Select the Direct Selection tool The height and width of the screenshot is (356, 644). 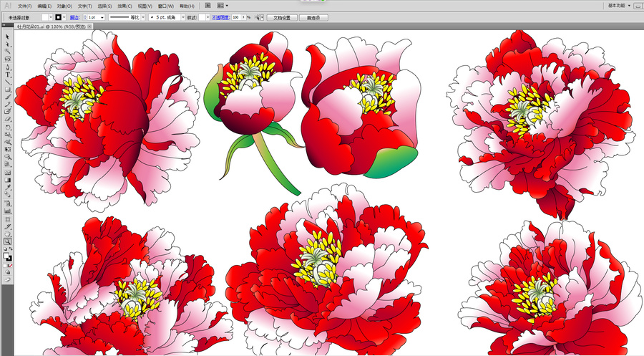7,44
